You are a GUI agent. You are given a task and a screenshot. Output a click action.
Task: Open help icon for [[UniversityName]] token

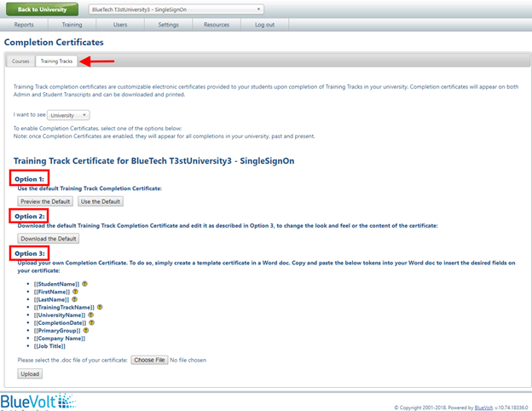click(x=91, y=315)
